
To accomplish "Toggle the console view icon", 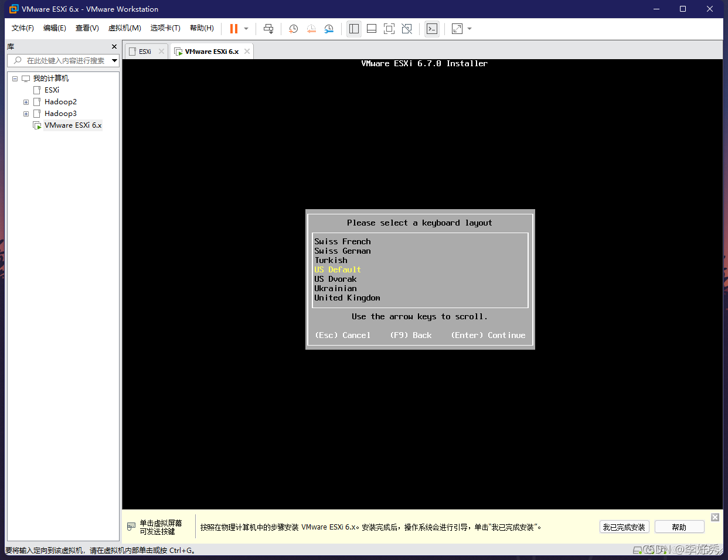I will click(x=432, y=29).
